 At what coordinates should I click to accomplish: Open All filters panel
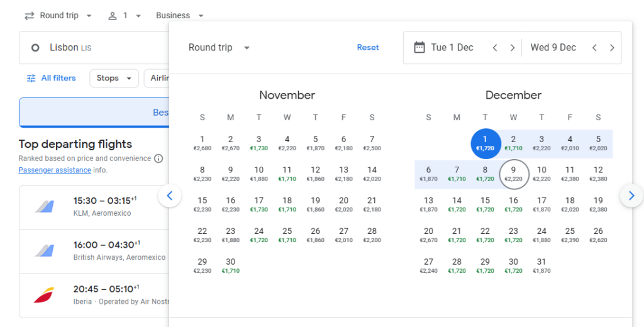click(52, 78)
